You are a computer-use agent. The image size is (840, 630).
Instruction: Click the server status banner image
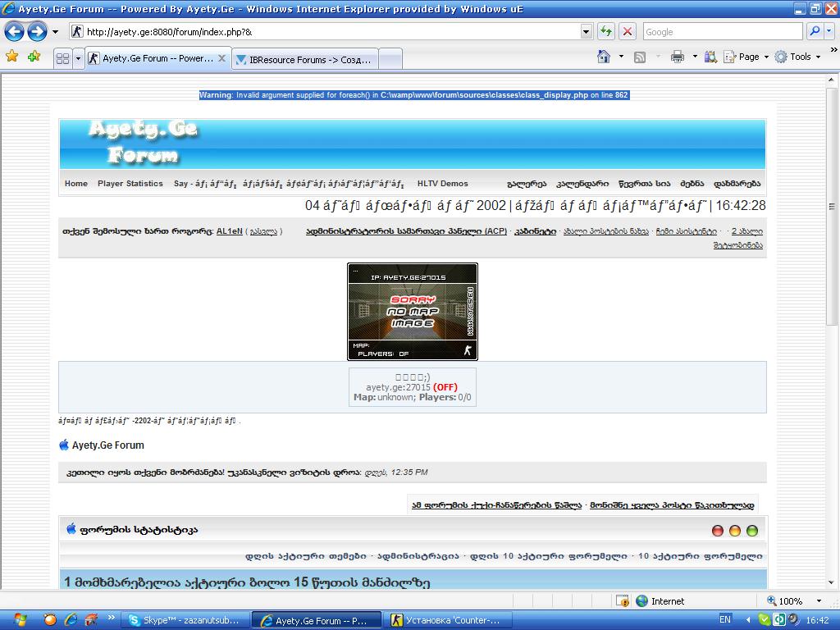(412, 312)
